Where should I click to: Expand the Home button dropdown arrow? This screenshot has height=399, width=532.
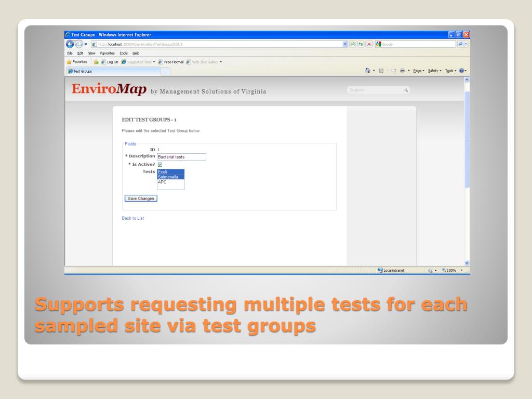374,71
